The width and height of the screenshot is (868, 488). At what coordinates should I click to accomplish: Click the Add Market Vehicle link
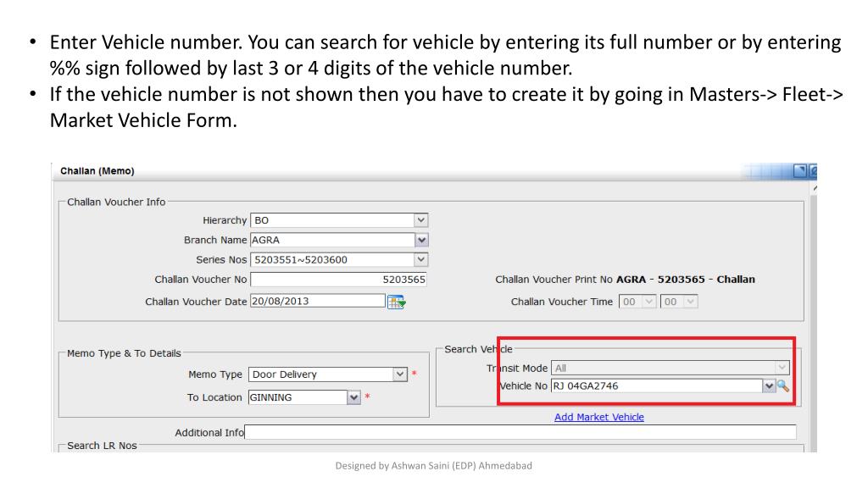tap(599, 417)
